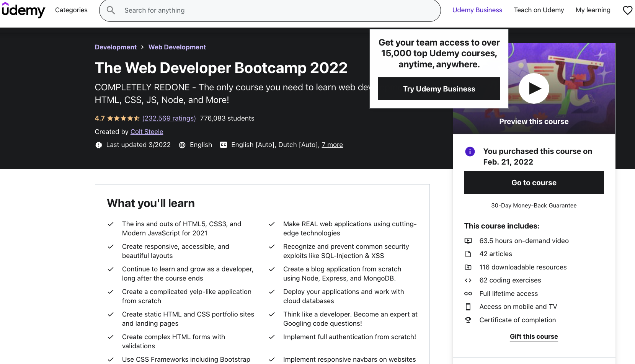635x364 pixels.
Task: Click the Full lifetime access text
Action: point(509,294)
